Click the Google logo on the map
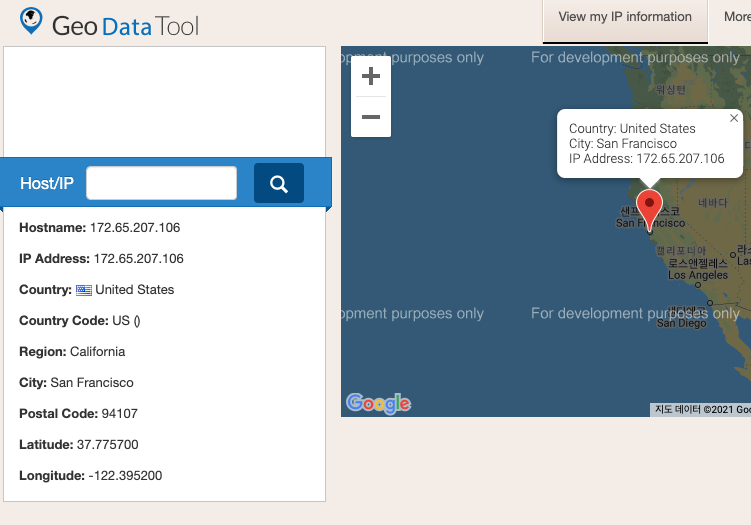751x525 pixels. click(378, 403)
